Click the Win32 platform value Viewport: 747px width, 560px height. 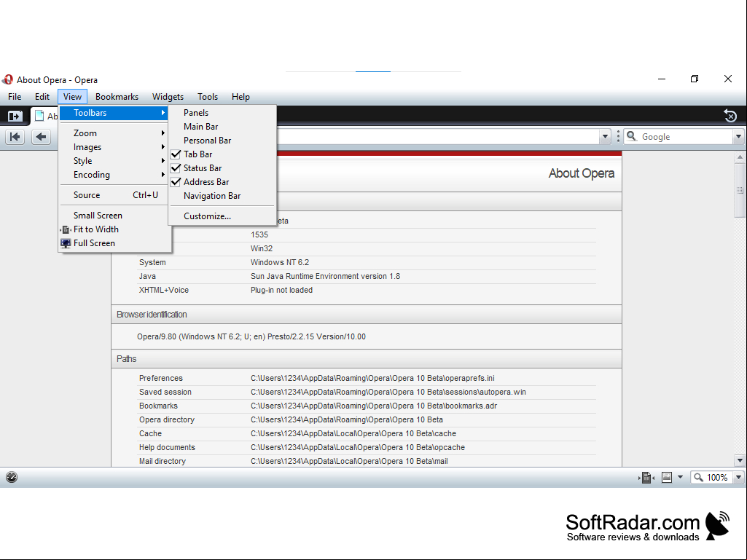(x=262, y=248)
